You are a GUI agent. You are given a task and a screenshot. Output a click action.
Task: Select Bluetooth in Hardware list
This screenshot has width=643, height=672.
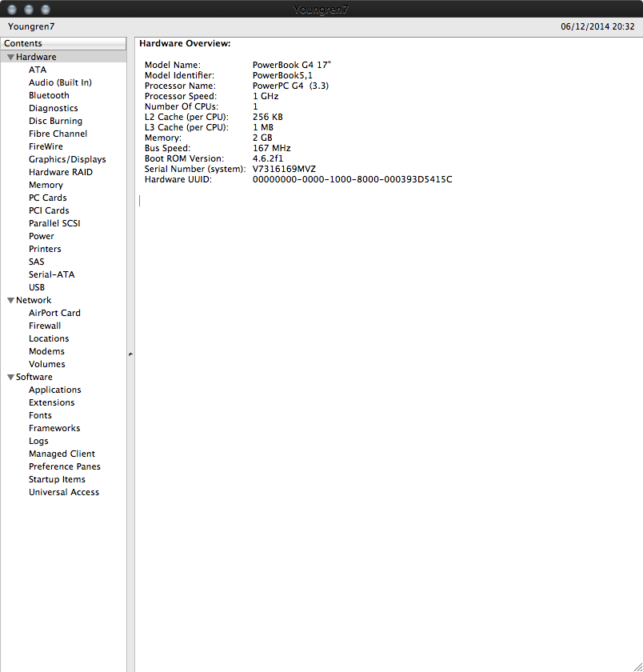[49, 95]
